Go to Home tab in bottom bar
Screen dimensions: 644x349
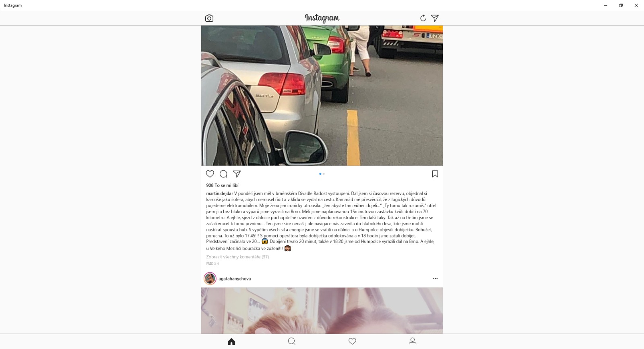click(x=231, y=341)
